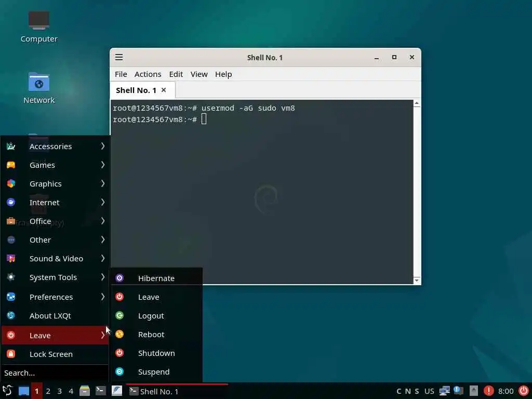Expand the Office submenu arrow
The width and height of the screenshot is (532, 399).
102,220
